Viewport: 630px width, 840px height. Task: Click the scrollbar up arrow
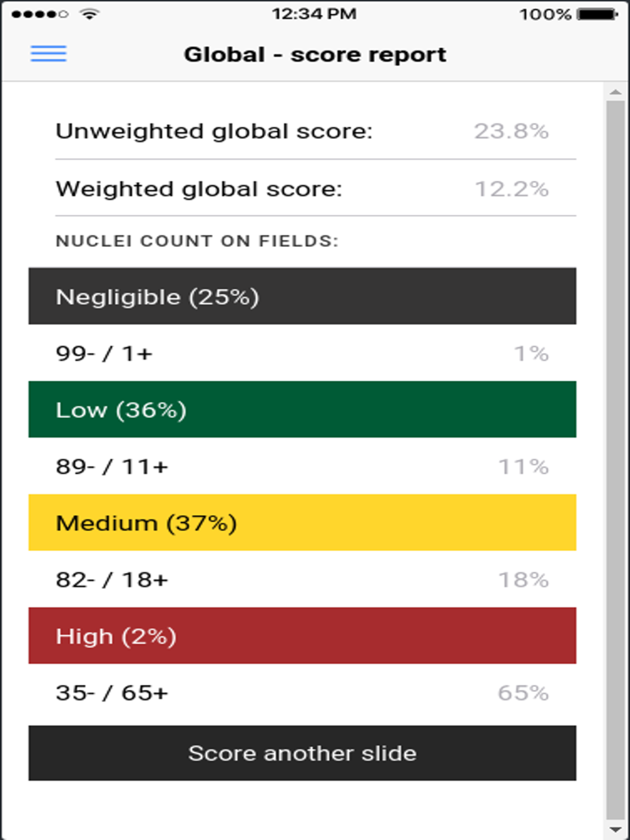[616, 93]
